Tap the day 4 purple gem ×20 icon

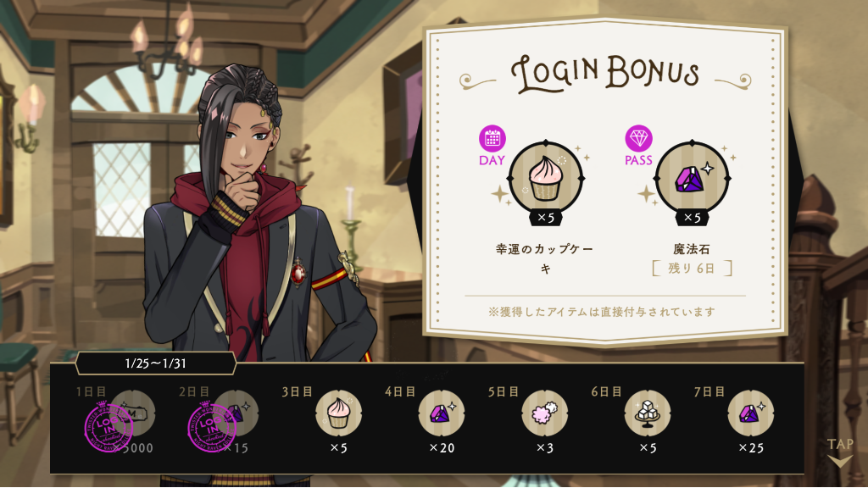click(441, 413)
